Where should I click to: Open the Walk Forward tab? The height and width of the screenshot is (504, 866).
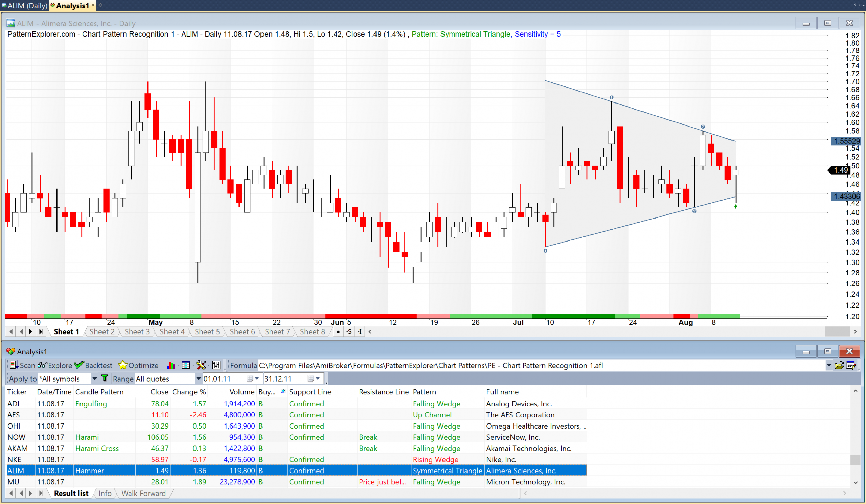pos(144,493)
